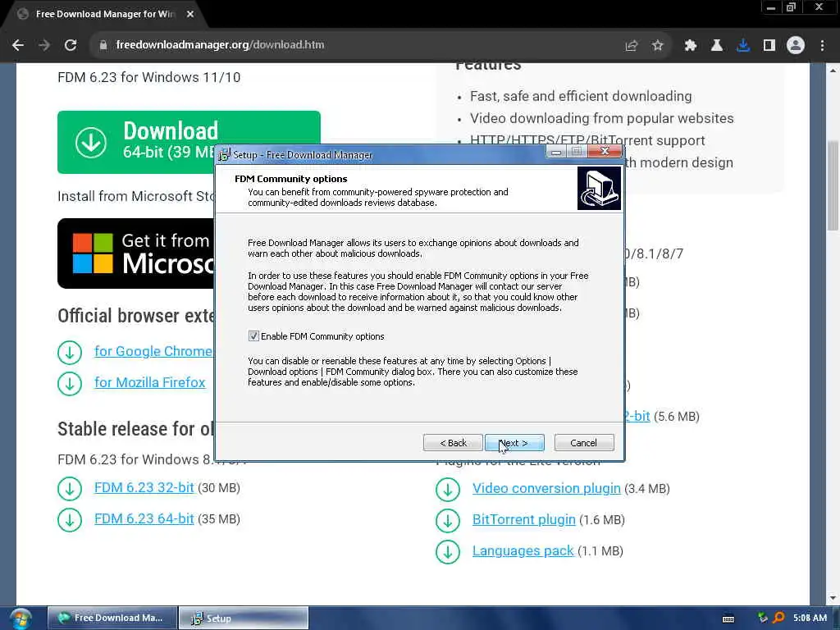
Task: Toggle Enable FDM Community options checkbox
Action: pos(253,336)
